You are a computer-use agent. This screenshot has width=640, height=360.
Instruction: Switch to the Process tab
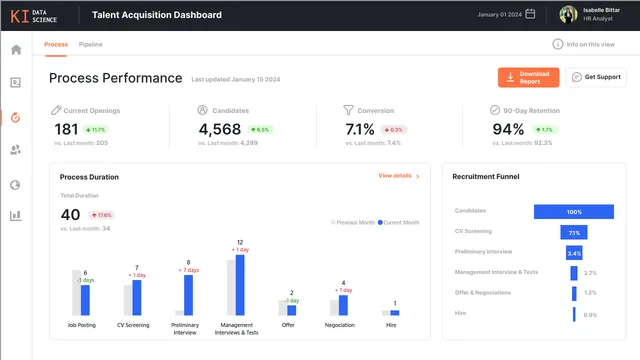56,44
